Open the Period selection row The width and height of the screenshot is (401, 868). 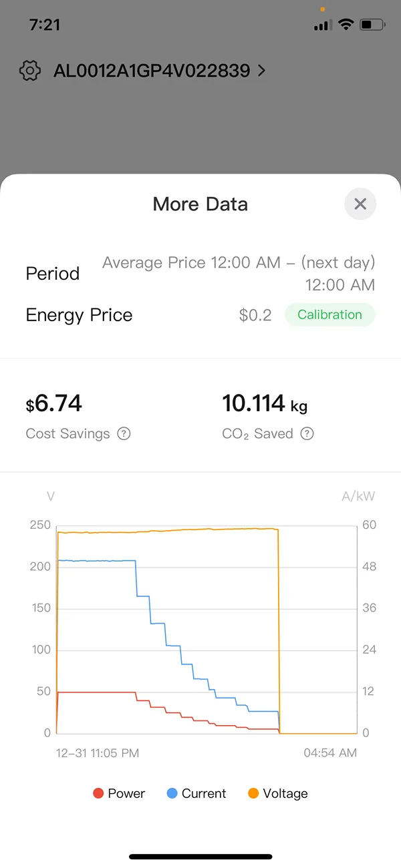(52, 273)
